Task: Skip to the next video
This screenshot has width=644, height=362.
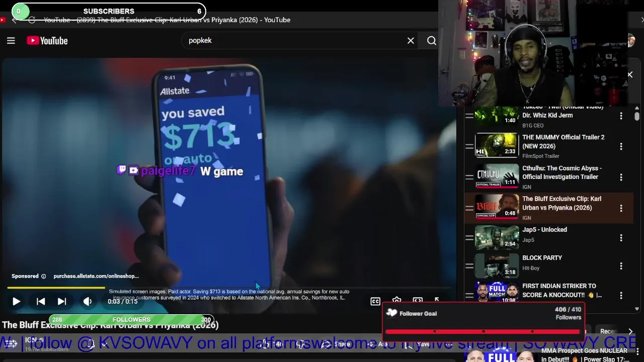Action: click(x=62, y=301)
